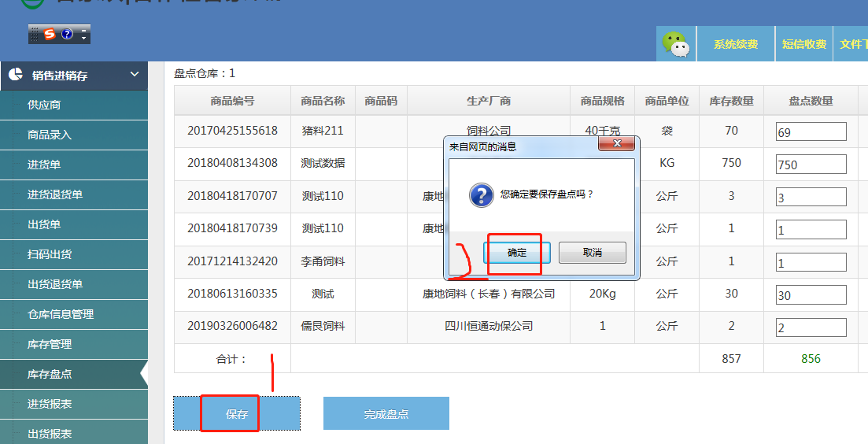Click the question mark icon in dialog
The image size is (868, 444).
coord(481,195)
